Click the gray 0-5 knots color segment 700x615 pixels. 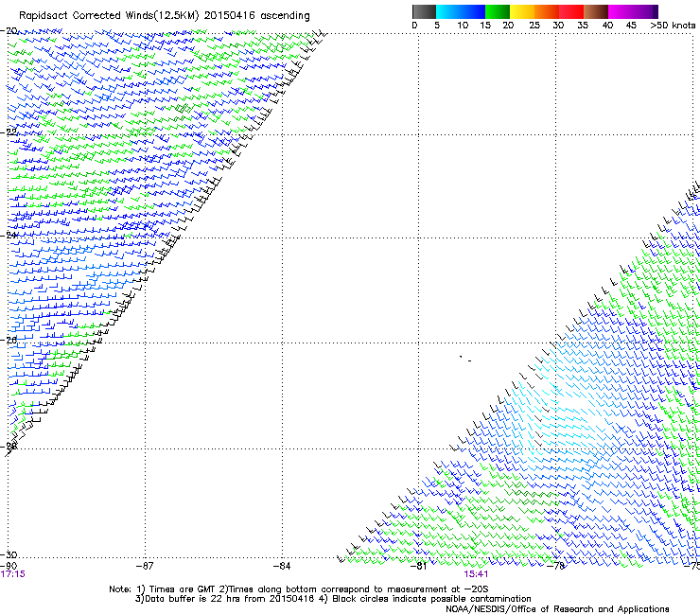(424, 11)
